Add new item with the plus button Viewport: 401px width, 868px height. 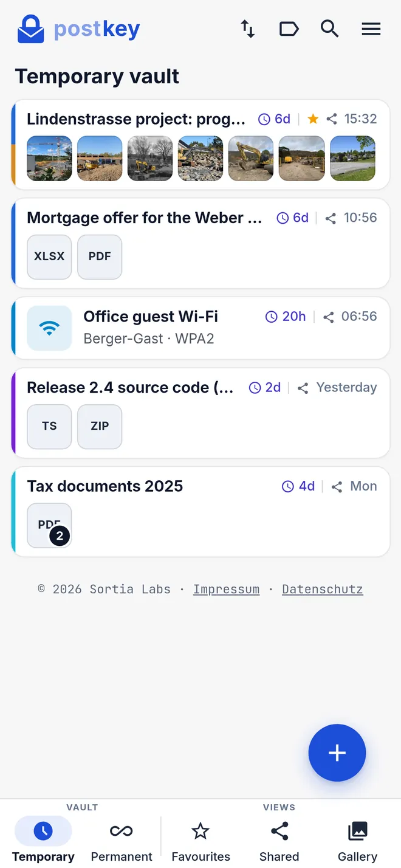tap(337, 753)
